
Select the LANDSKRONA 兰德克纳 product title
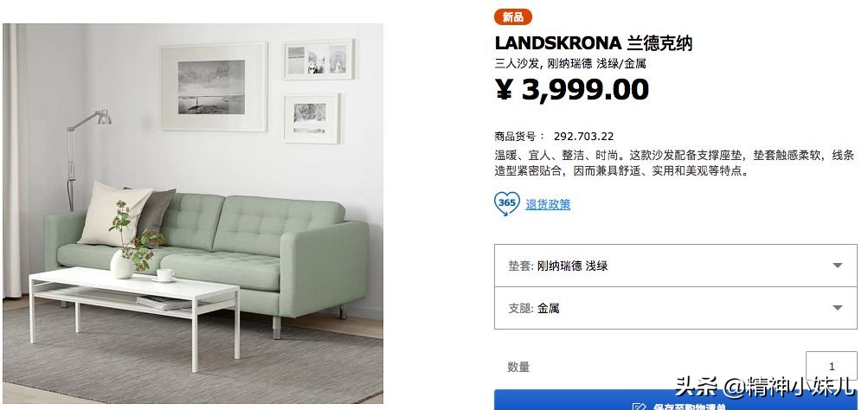click(x=594, y=43)
